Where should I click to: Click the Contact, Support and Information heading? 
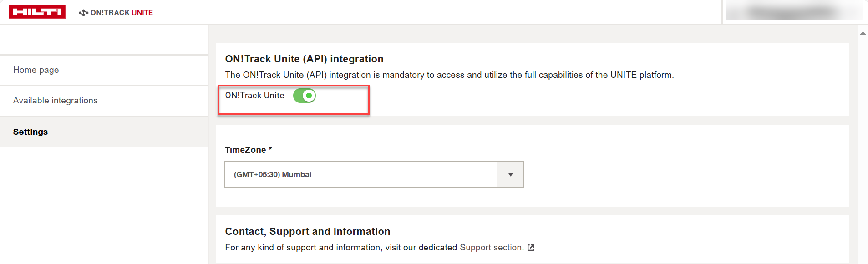(307, 232)
